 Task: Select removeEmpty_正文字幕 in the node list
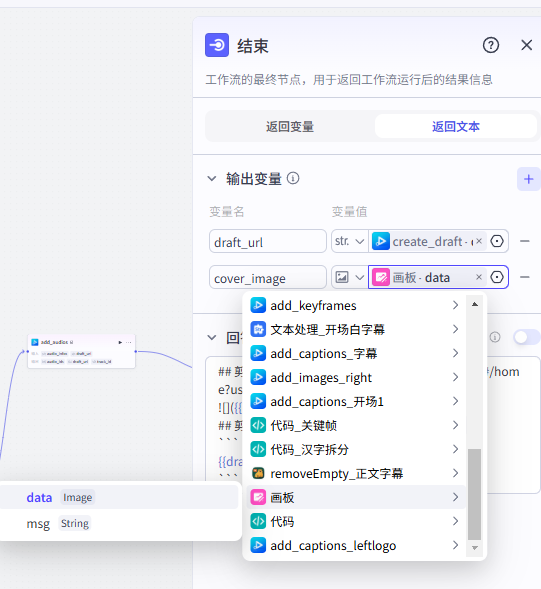tap(355, 473)
